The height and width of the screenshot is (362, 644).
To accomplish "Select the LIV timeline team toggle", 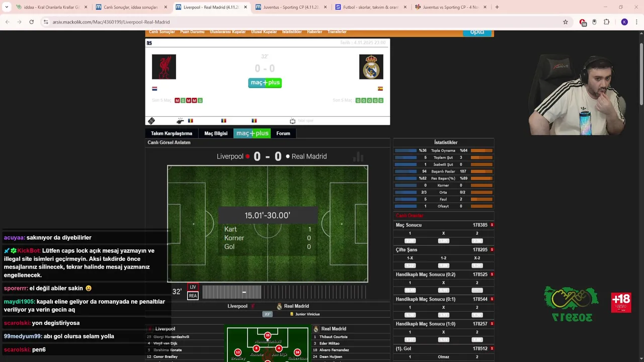I will 193,287.
